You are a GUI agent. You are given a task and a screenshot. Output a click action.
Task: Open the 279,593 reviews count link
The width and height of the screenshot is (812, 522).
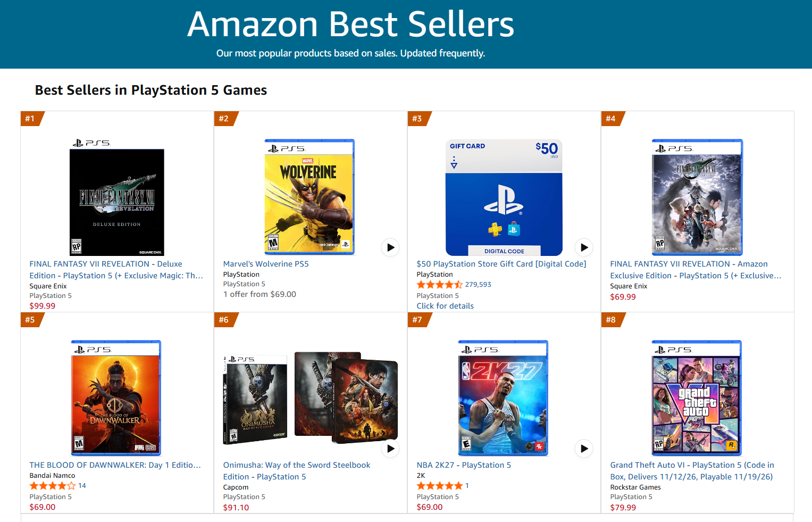(x=478, y=285)
